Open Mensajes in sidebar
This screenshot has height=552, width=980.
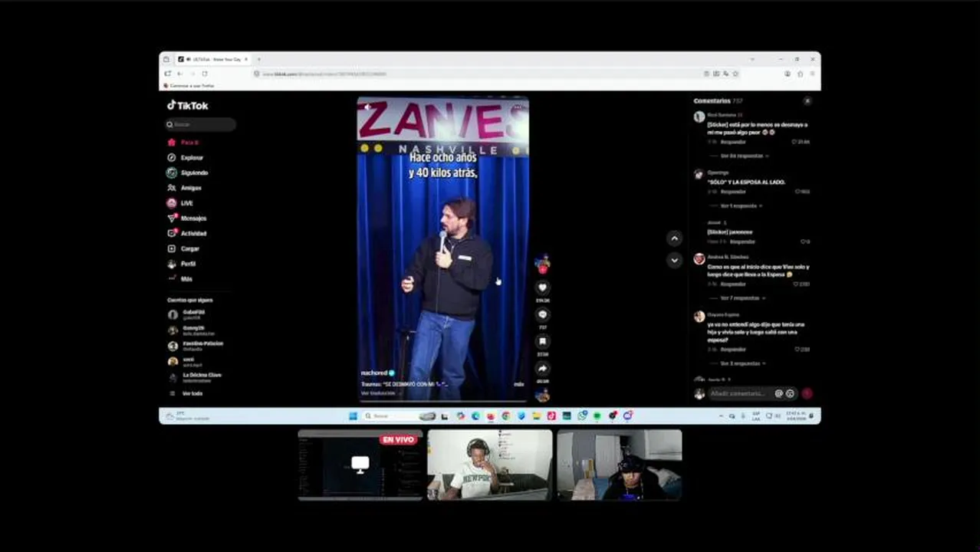point(187,219)
